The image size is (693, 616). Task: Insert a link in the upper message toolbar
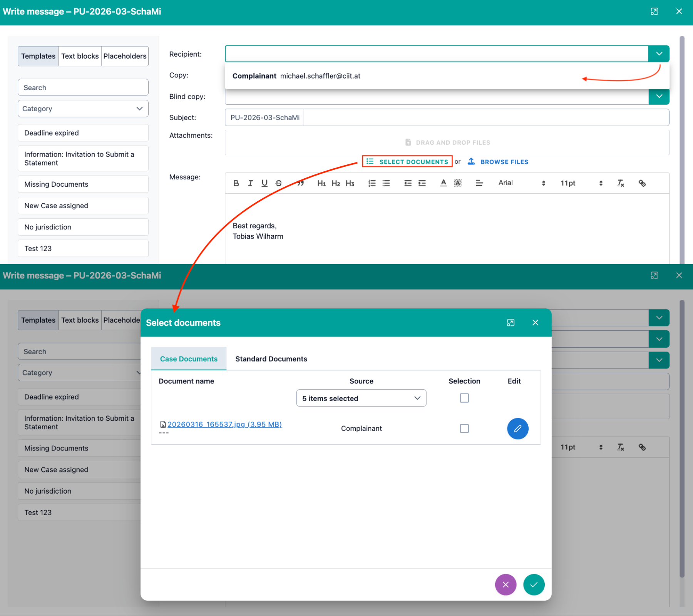pos(642,183)
